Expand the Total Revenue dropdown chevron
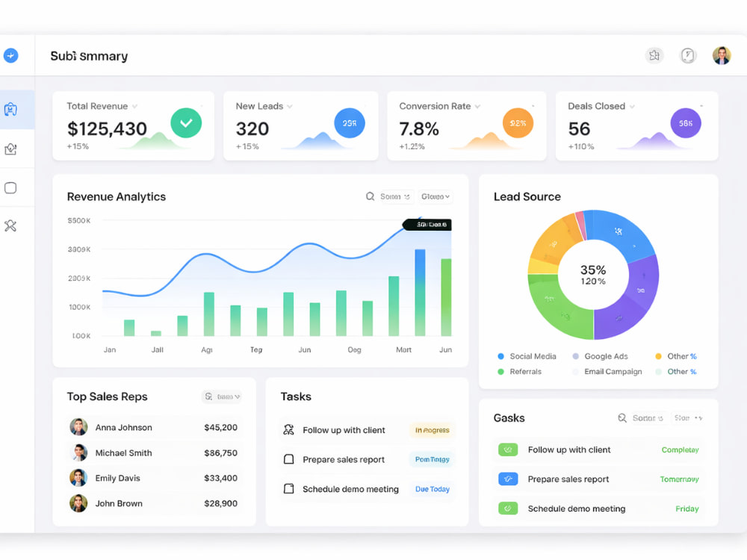Viewport: 747px width, 560px height. pyautogui.click(x=134, y=106)
